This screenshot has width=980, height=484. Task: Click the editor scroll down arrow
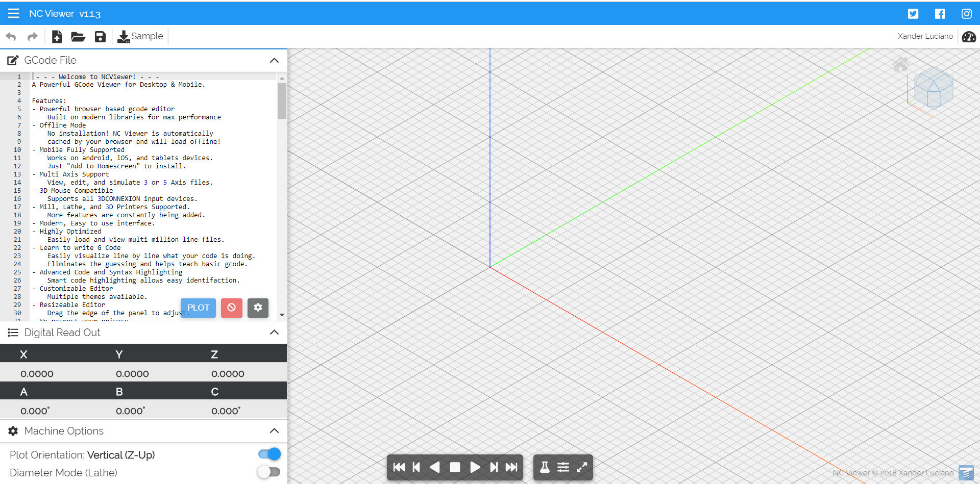(x=282, y=315)
